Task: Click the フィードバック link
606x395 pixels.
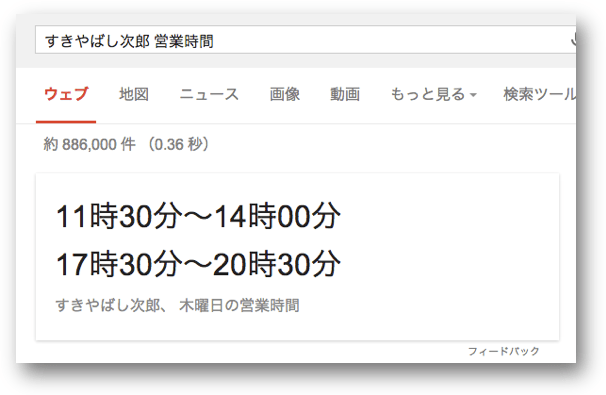Action: [x=504, y=351]
